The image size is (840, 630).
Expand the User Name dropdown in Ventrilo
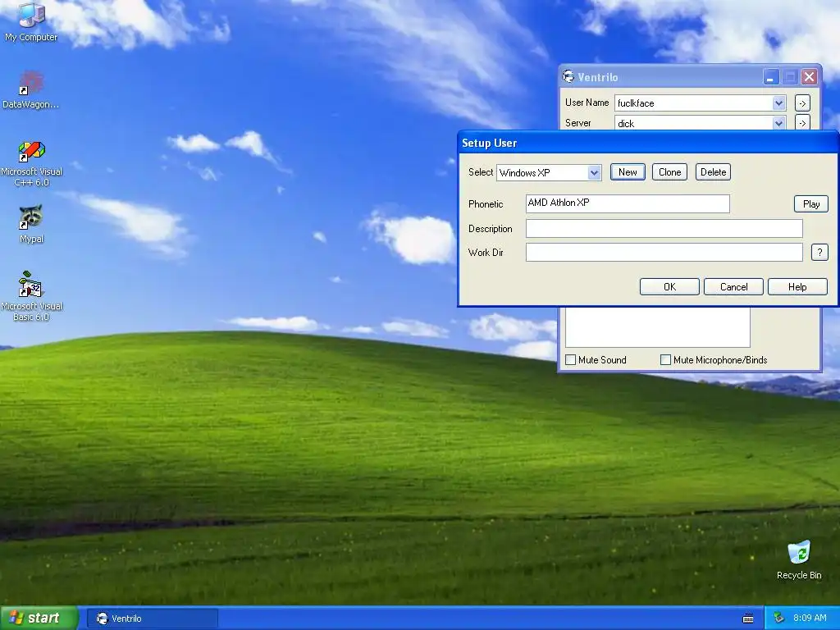(778, 103)
